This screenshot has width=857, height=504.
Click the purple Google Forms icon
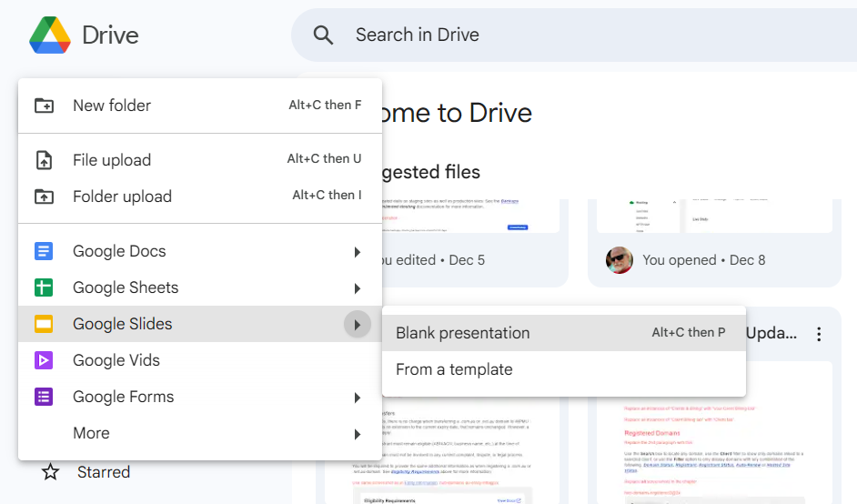pyautogui.click(x=44, y=397)
